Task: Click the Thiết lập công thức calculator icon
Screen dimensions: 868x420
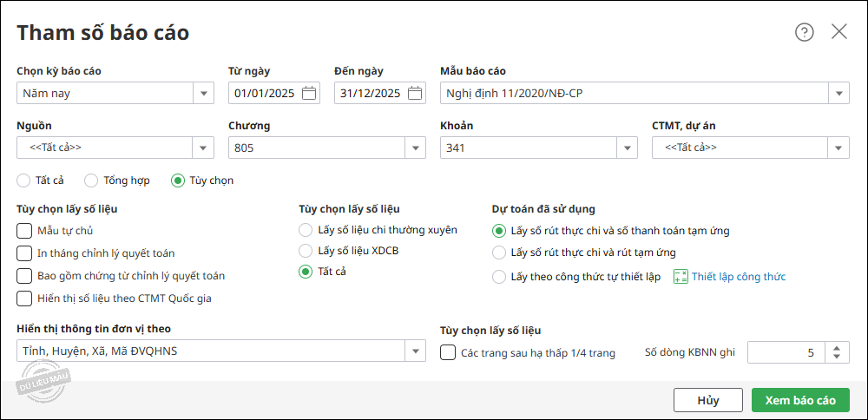Action: coord(681,277)
